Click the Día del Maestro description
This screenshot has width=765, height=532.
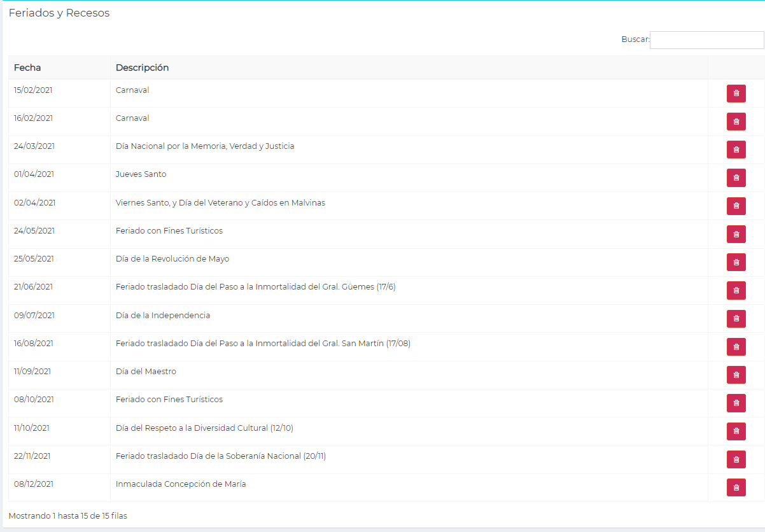coord(146,372)
